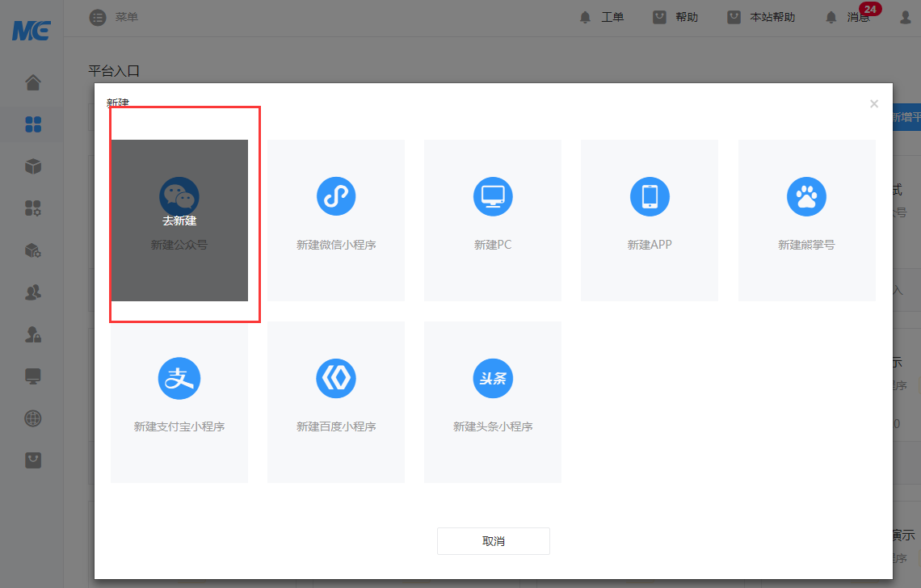Open the shopping-bag icon in the sidebar
Image resolution: width=921 pixels, height=588 pixels.
pos(33,460)
